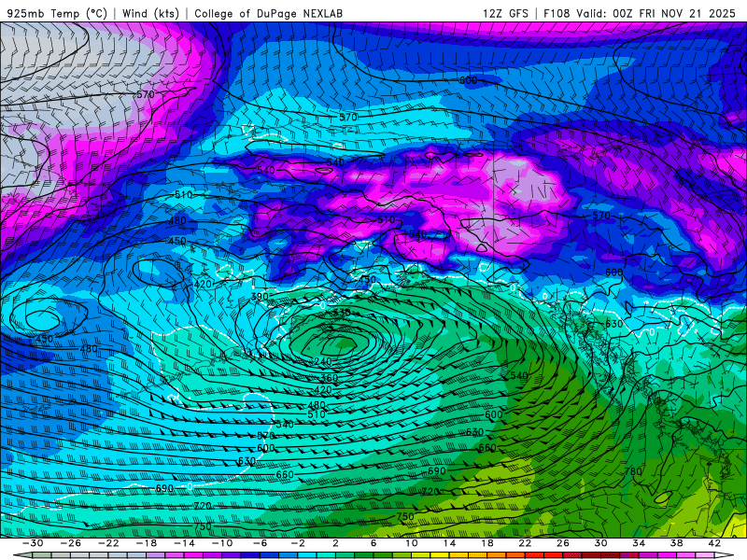
Task: Click the -6 value on the temperature scale
Action: 260,543
